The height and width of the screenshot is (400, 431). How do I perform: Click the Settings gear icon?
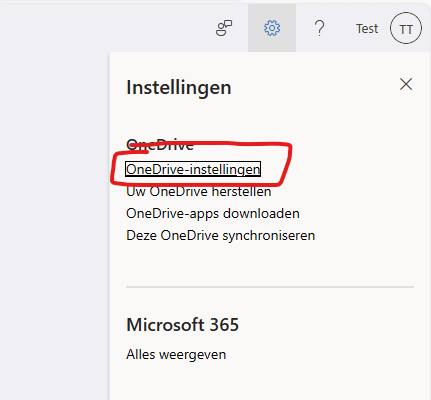coord(272,28)
